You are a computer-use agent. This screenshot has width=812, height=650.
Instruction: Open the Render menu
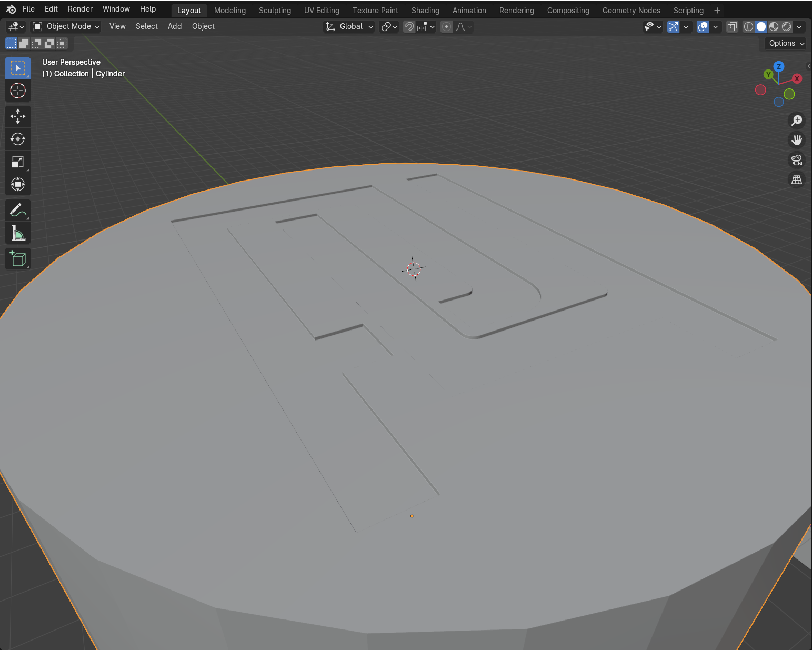point(80,9)
